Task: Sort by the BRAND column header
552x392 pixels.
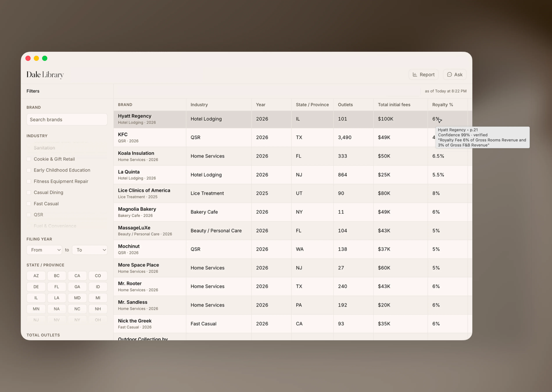Action: pyautogui.click(x=125, y=105)
